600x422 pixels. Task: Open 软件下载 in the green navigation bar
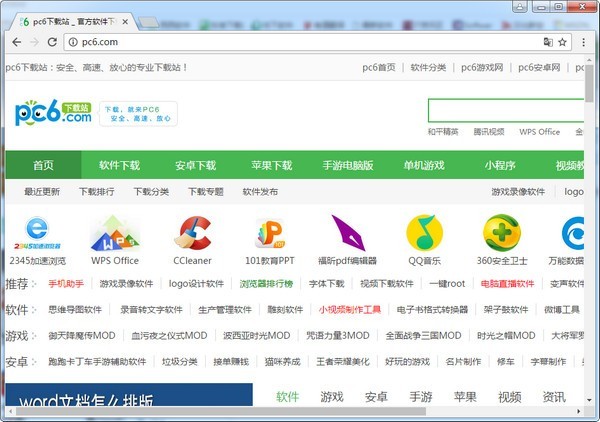119,165
